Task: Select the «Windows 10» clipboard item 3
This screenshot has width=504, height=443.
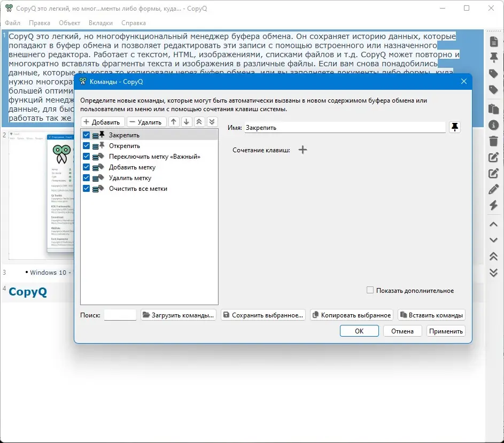Action: tap(38, 273)
